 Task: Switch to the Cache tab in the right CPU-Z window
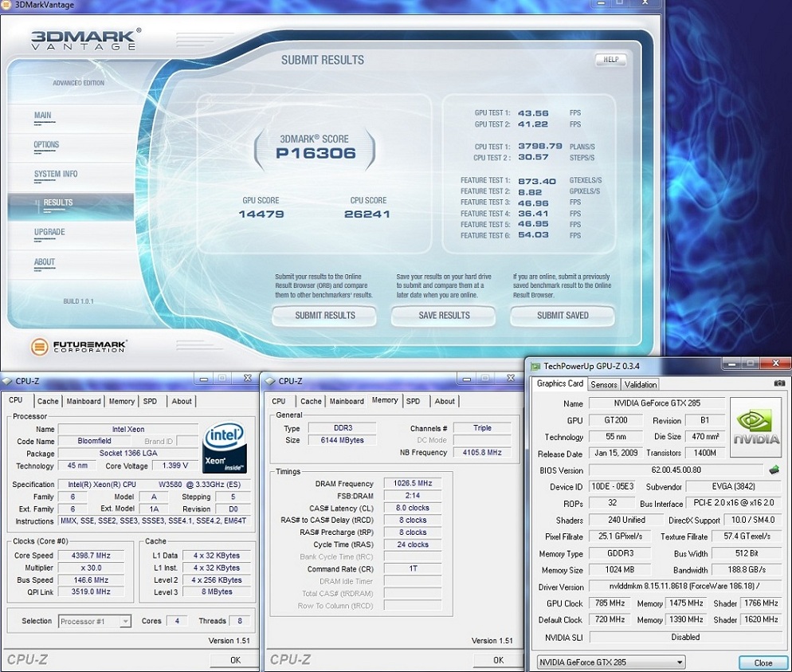coord(311,401)
